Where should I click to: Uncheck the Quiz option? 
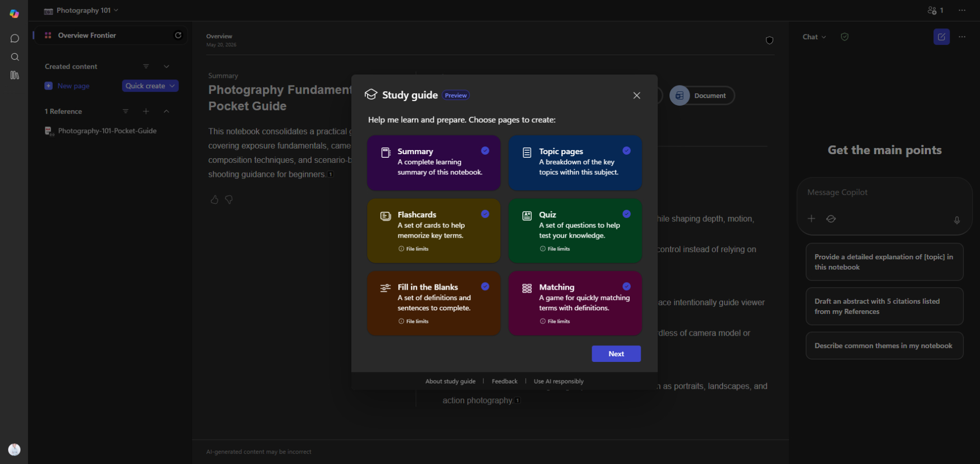[x=626, y=214]
